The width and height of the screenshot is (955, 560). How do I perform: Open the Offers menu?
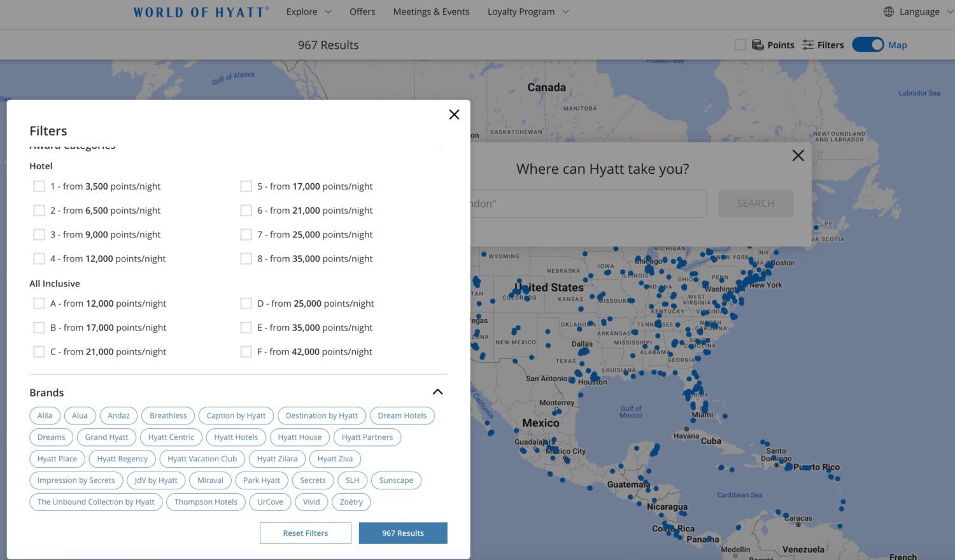tap(362, 11)
